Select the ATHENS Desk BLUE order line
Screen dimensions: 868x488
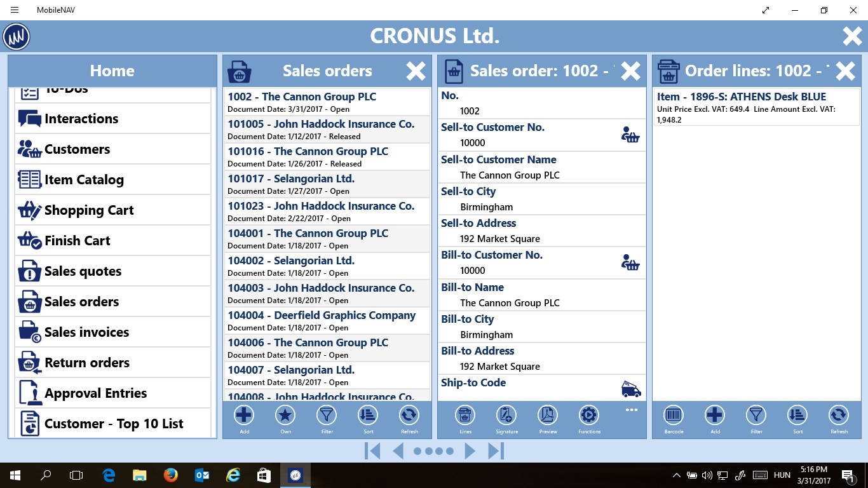(756, 107)
